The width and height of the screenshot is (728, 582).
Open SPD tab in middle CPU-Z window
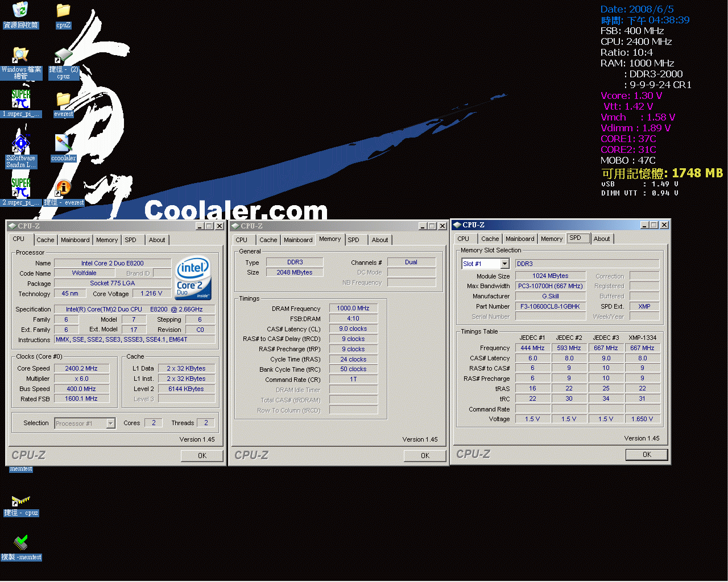pos(353,240)
